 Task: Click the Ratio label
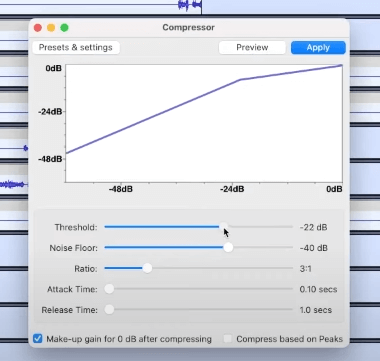coord(86,269)
